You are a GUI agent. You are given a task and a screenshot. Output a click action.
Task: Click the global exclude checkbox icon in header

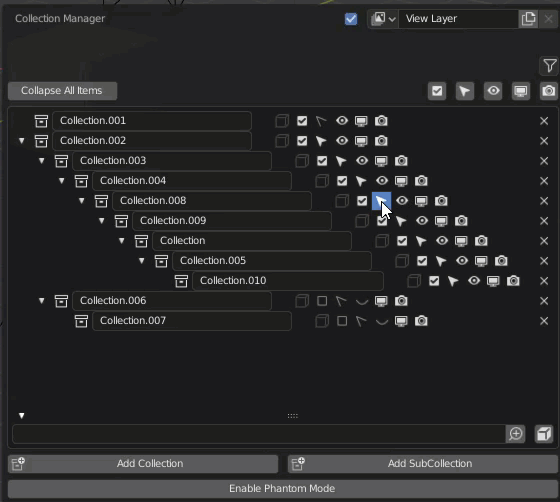[x=437, y=91]
